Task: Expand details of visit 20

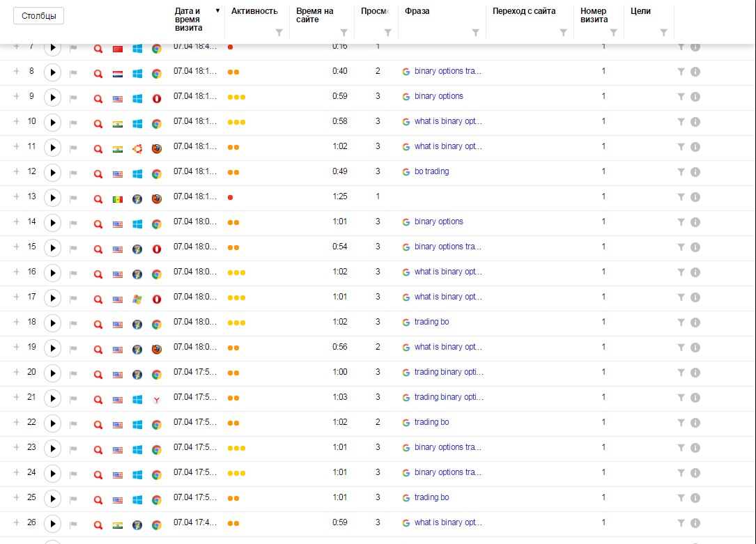Action: 16,371
